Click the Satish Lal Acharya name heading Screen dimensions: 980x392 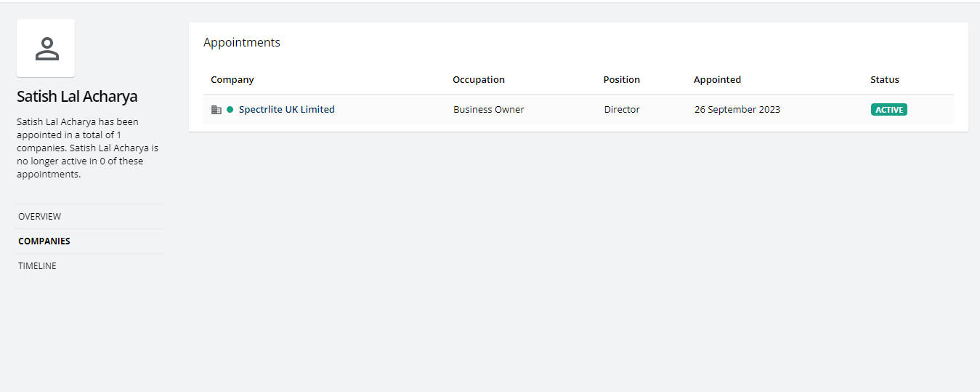point(77,97)
